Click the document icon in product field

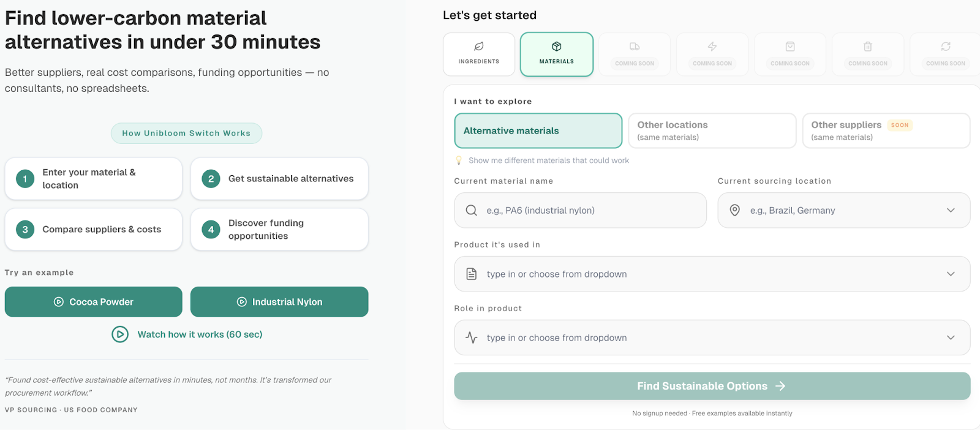(x=472, y=274)
